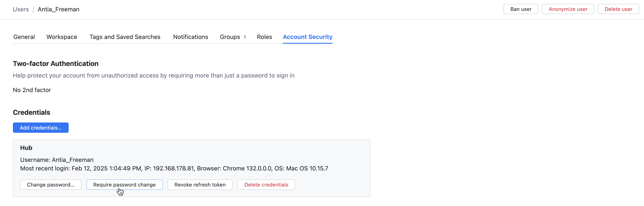Click the Anonymize user button
644x206 pixels.
(x=568, y=9)
